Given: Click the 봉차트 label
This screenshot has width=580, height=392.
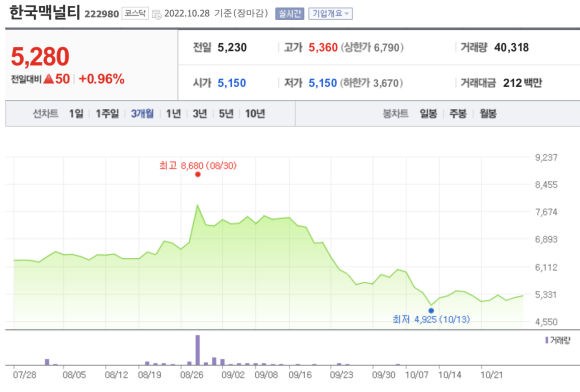Looking at the screenshot, I should pyautogui.click(x=395, y=114).
